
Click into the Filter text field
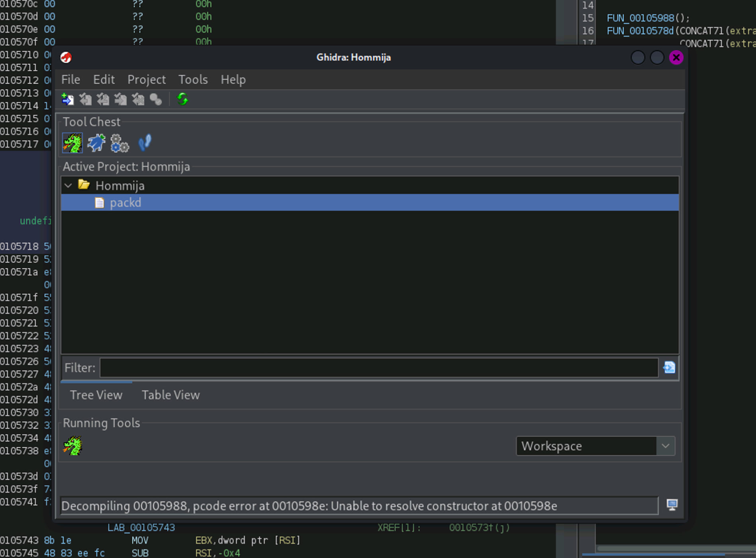click(x=378, y=367)
